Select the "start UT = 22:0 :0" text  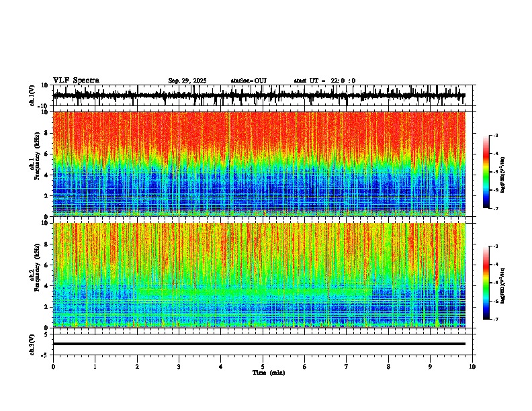click(324, 81)
